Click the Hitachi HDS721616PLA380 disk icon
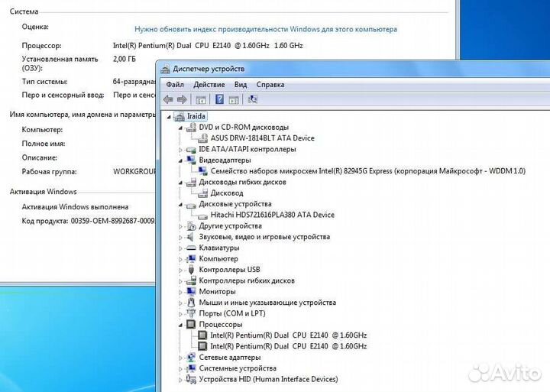 click(x=202, y=215)
